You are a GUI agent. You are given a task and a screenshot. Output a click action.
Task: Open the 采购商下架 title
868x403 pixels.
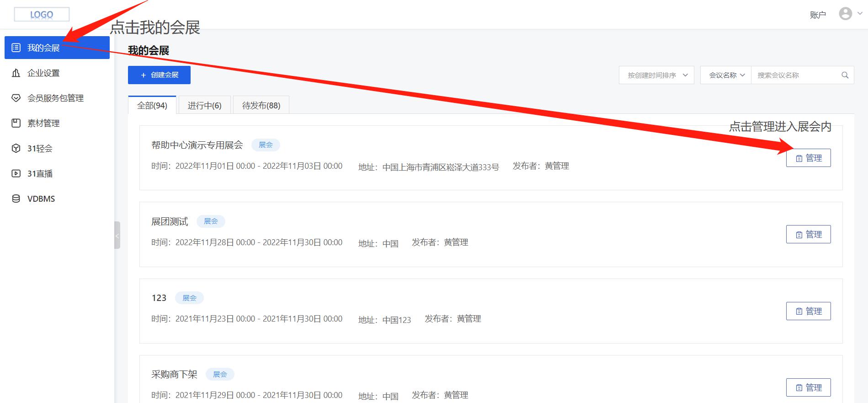coord(174,374)
